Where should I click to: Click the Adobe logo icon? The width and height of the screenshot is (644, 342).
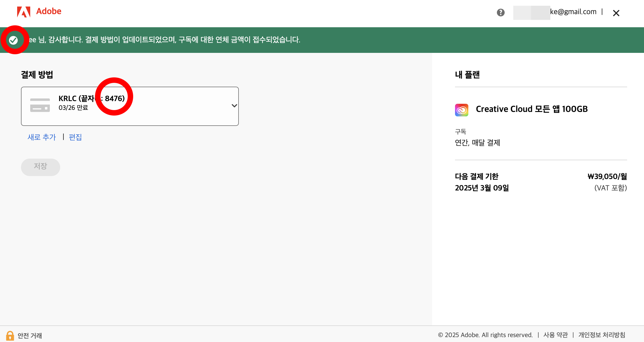(24, 12)
